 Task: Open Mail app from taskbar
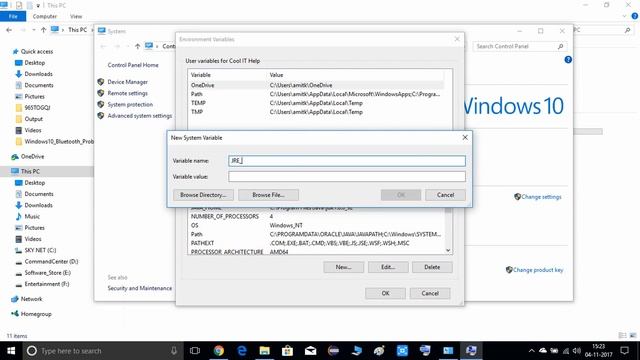click(311, 351)
